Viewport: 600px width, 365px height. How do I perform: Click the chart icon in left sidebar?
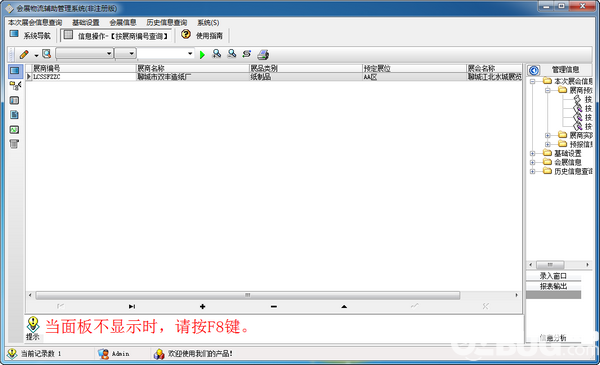coord(14,130)
